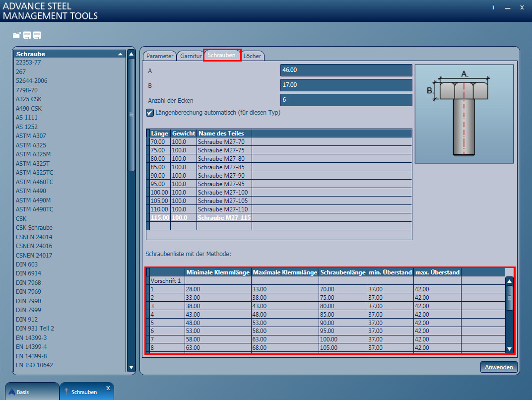
Task: Select row Schraube M27-85 in parts table
Action: [x=280, y=167]
